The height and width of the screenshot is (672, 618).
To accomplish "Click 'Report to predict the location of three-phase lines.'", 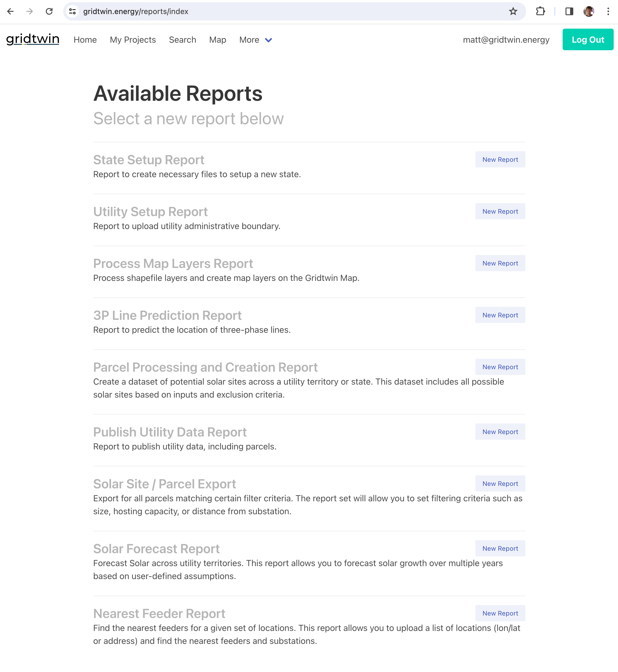I will coord(192,330).
